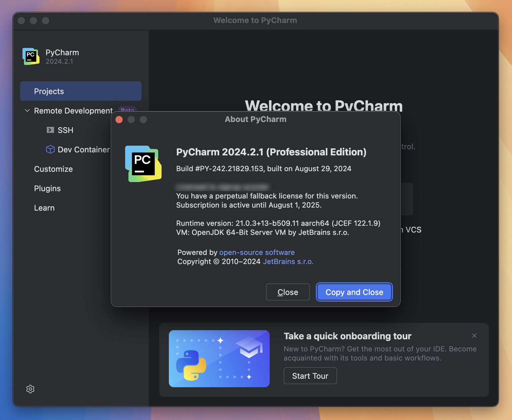Open the SSH remote development item
Screen dimensions: 512x420
tap(65, 130)
